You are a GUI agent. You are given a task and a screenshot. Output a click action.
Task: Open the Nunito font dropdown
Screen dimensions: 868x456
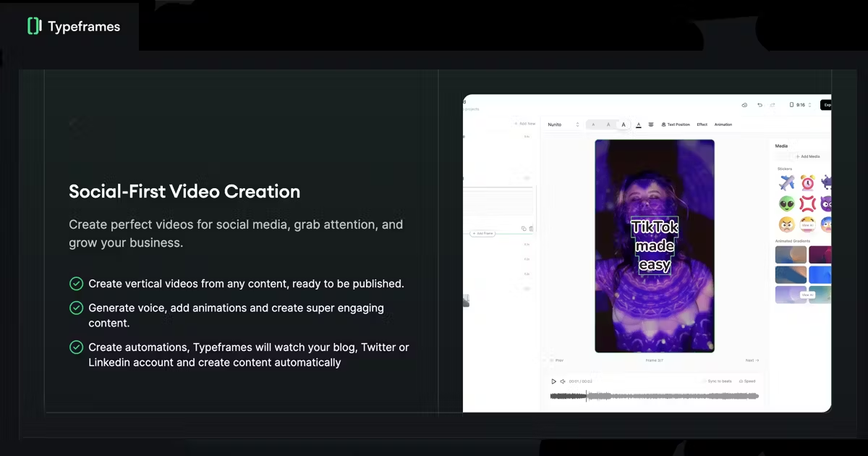[x=563, y=124]
